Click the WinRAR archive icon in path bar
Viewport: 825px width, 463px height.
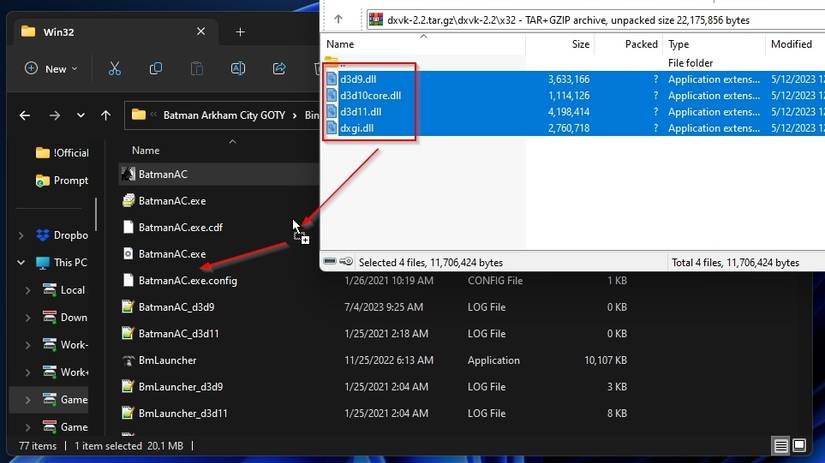coord(376,19)
